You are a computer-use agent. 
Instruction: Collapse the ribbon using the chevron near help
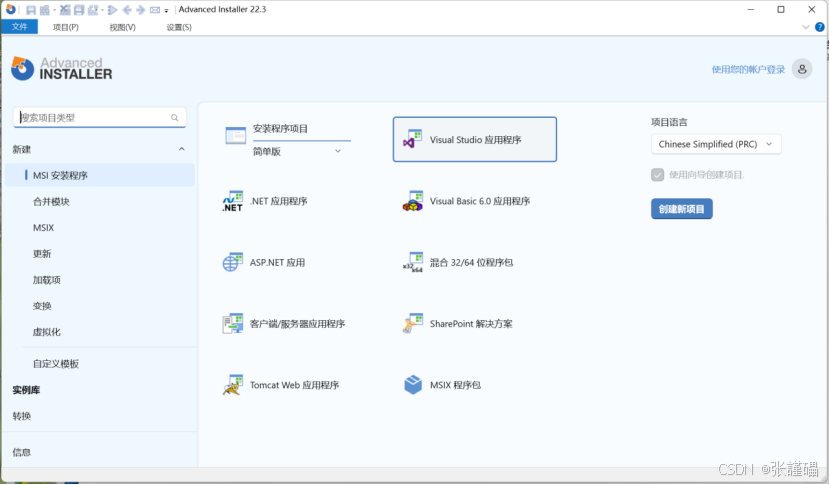tap(806, 27)
